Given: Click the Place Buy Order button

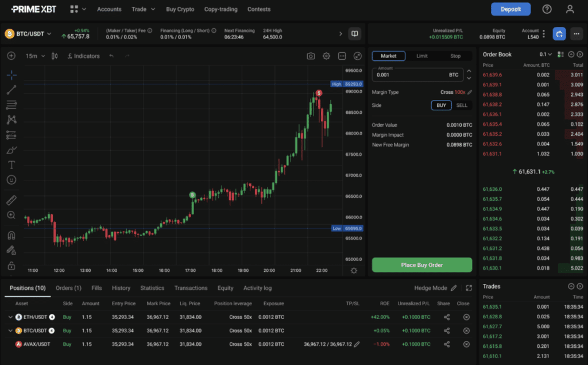Looking at the screenshot, I should 421,265.
